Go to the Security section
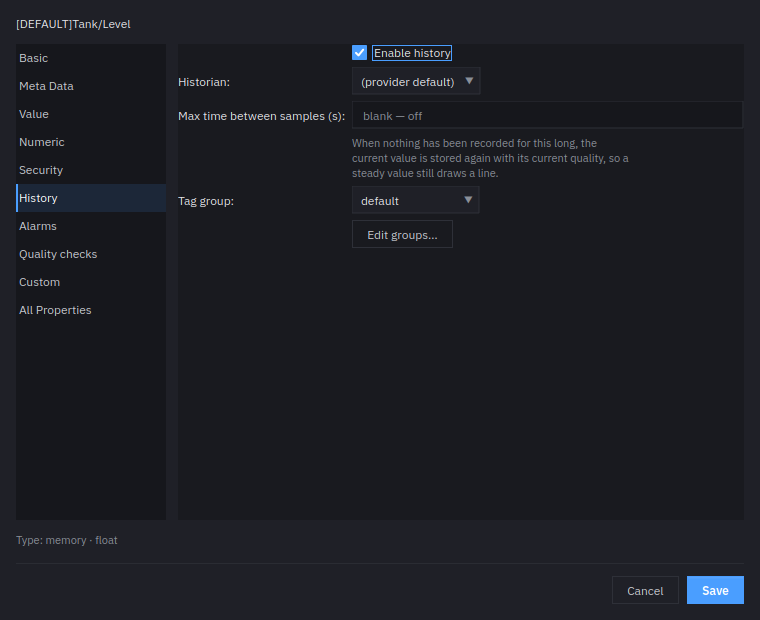The width and height of the screenshot is (760, 620). tap(91, 170)
